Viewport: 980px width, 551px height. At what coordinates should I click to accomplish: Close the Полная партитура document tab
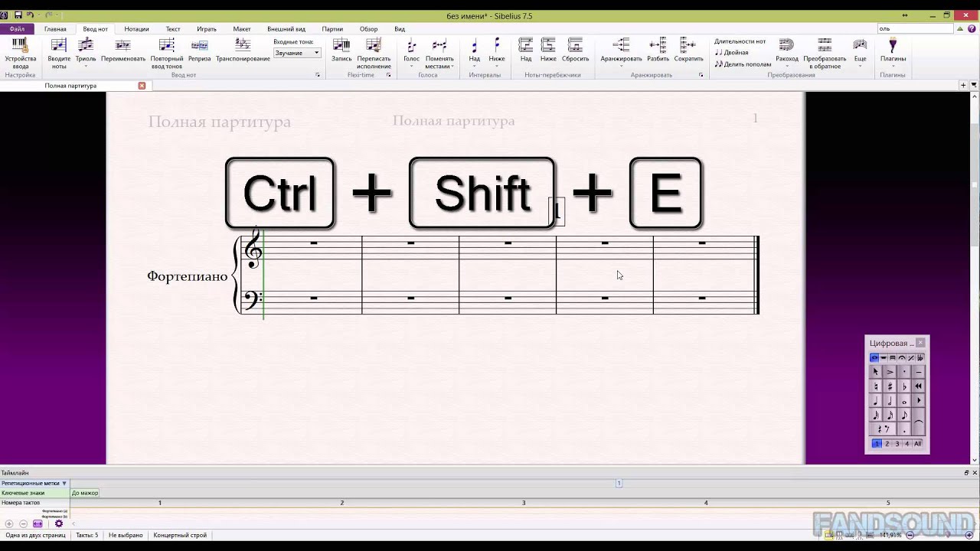click(142, 86)
